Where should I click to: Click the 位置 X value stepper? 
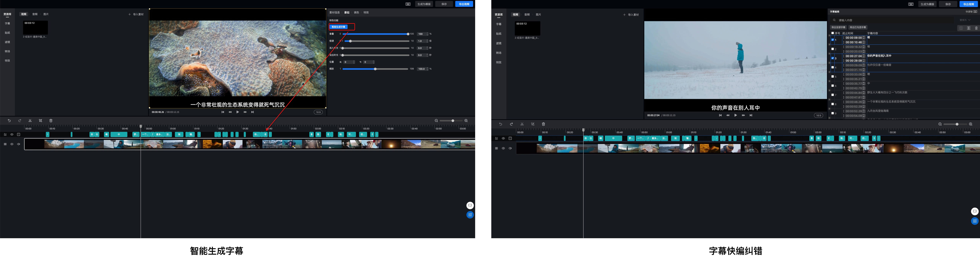point(354,62)
